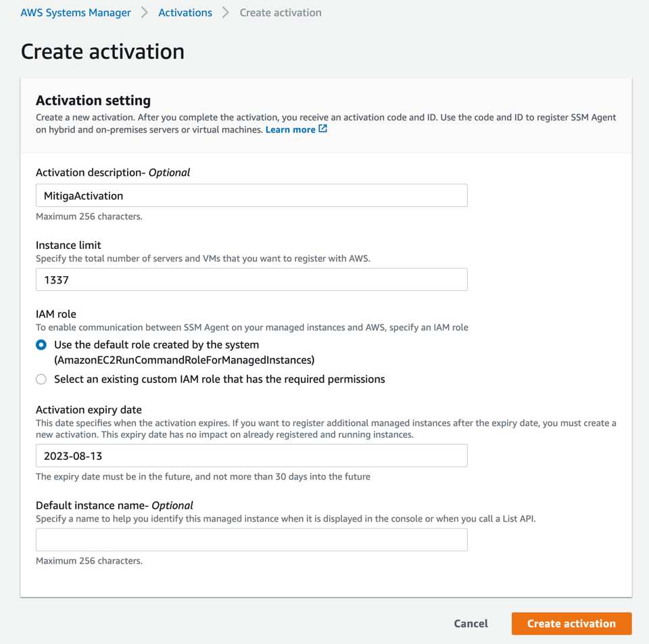Select the default system role radio button
The image size is (649, 644).
(41, 345)
